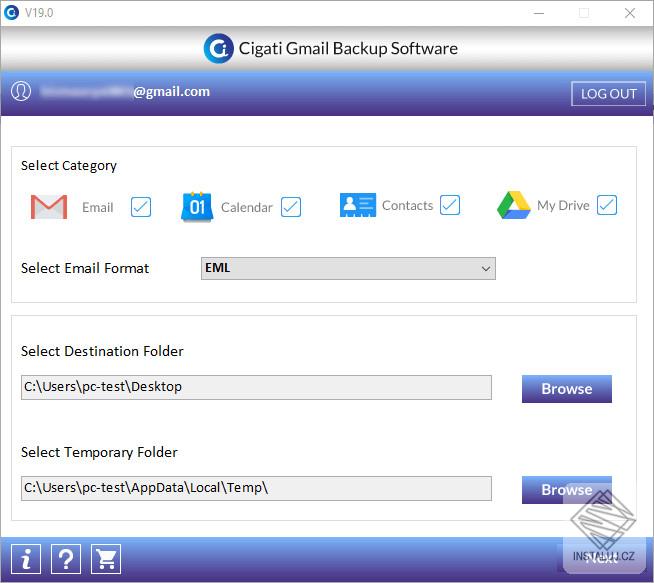Click the Contacts category label
The height and width of the screenshot is (583, 654).
407,206
